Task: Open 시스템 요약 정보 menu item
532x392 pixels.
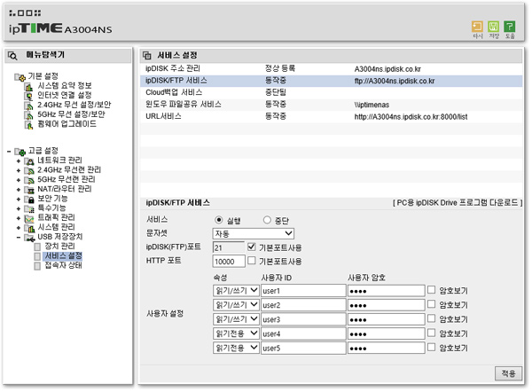Action: [65, 86]
